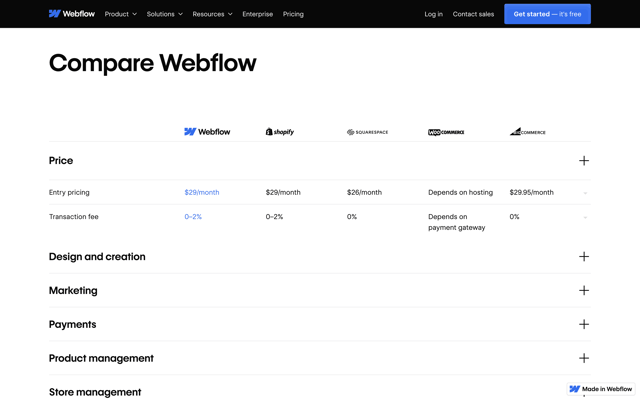Toggle the Price section plus icon
This screenshot has width=640, height=400.
pyautogui.click(x=584, y=160)
